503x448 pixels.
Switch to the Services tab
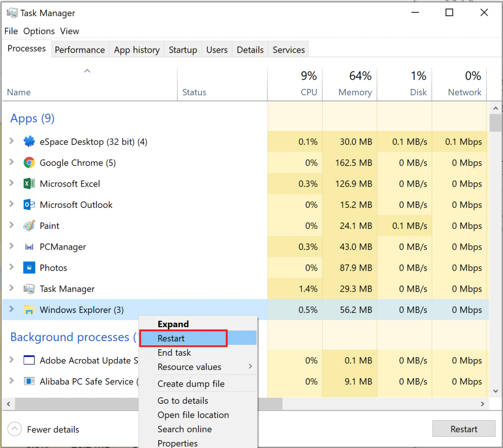click(289, 50)
